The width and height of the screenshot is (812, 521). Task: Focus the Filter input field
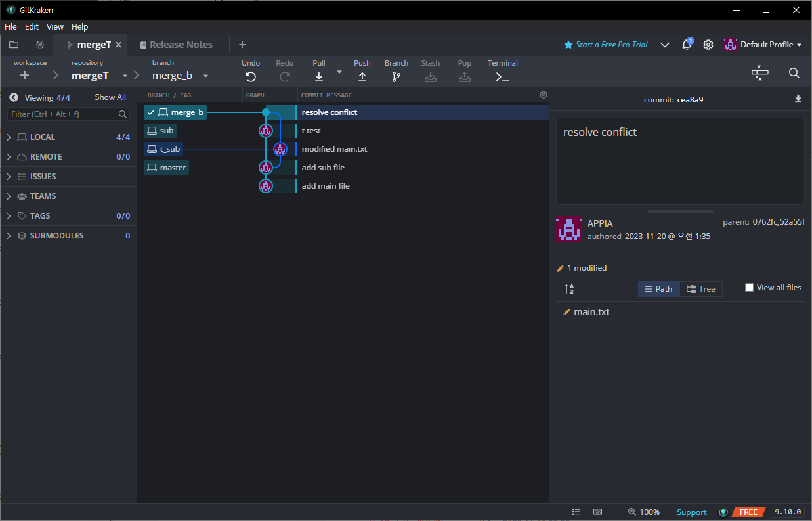point(68,114)
